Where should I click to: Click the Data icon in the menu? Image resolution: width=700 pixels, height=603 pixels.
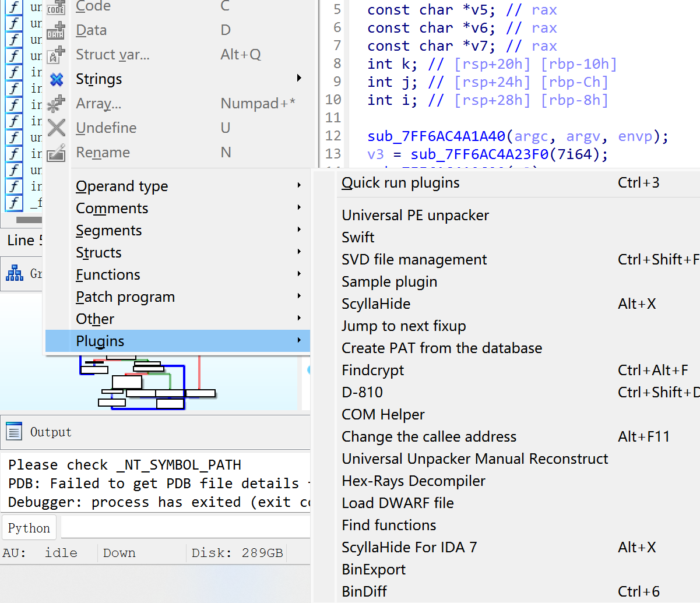click(x=56, y=30)
